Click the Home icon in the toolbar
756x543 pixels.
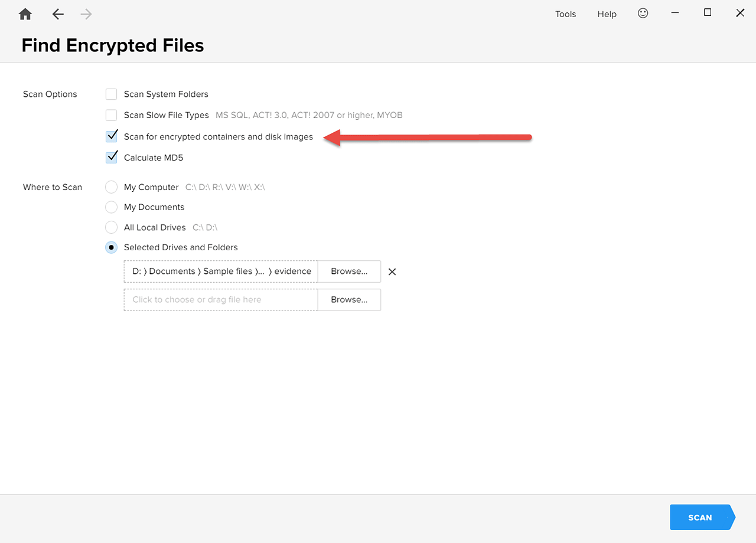click(x=25, y=14)
